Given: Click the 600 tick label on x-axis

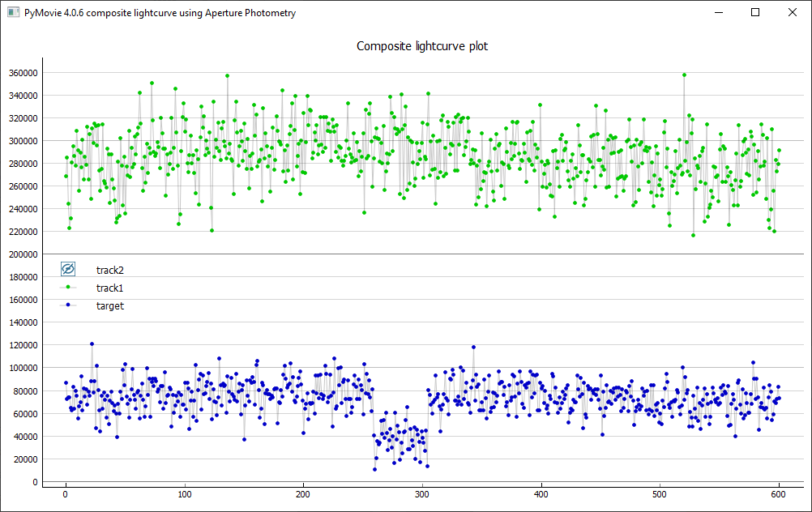Looking at the screenshot, I should pyautogui.click(x=778, y=493).
